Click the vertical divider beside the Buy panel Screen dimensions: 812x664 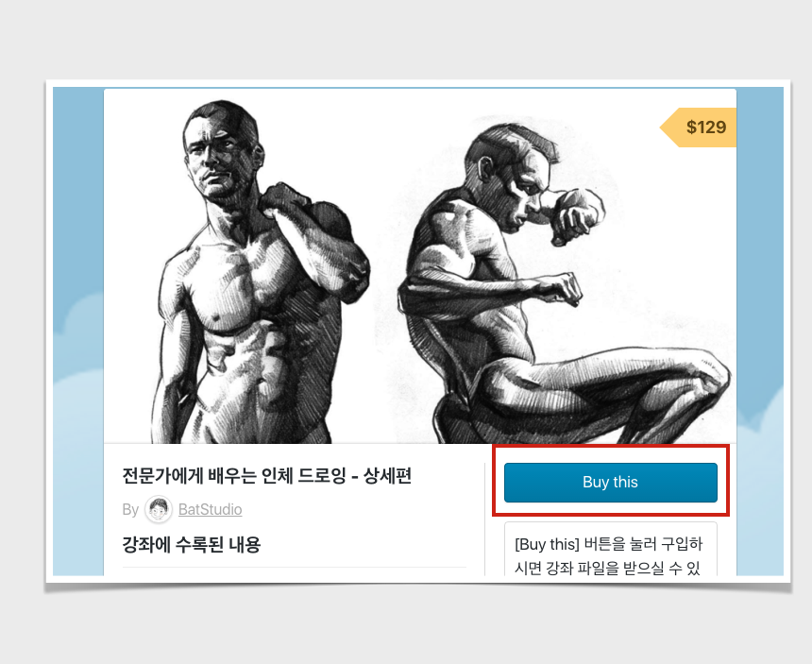[x=484, y=519]
